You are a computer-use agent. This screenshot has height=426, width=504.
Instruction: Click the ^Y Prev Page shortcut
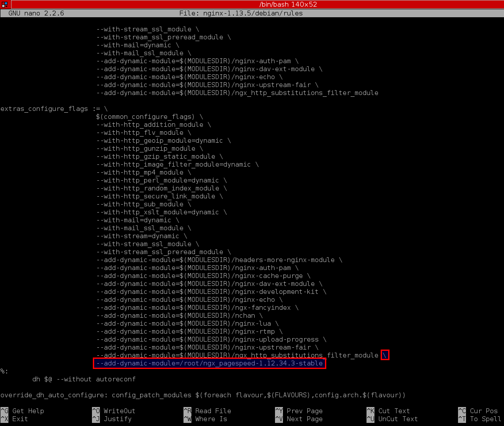point(299,411)
